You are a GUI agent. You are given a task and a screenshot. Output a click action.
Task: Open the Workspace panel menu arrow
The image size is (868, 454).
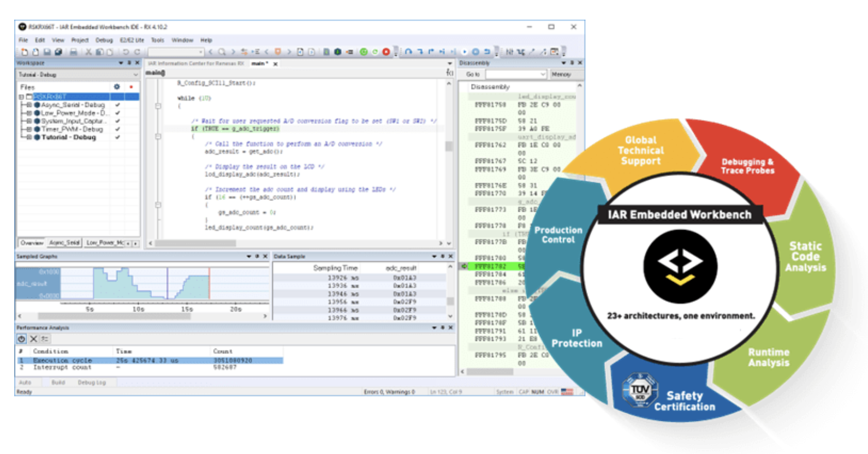(x=121, y=63)
